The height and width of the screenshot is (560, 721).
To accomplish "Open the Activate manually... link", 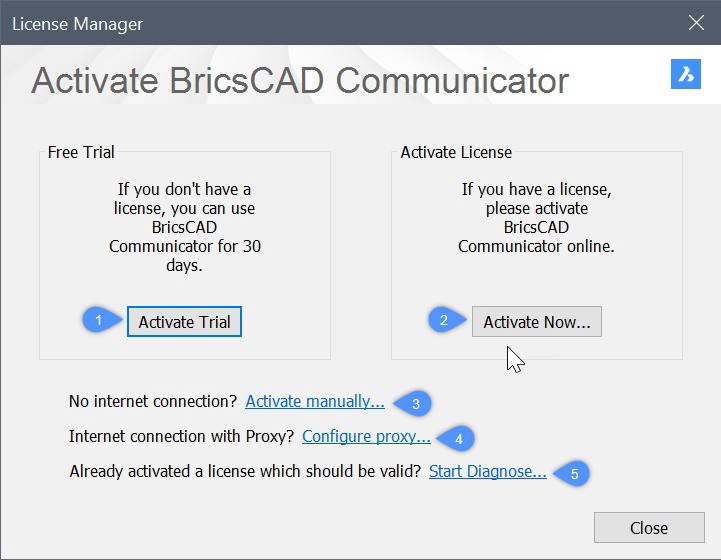I will (314, 402).
